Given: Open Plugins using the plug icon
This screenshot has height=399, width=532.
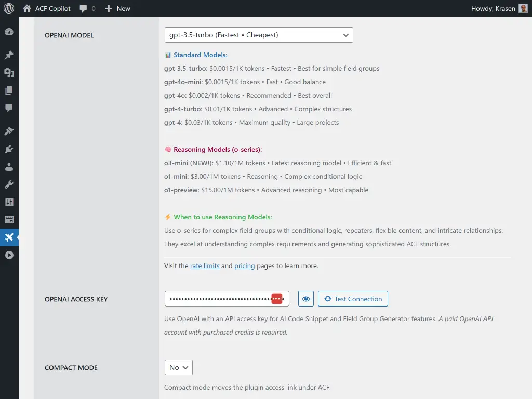Looking at the screenshot, I should coord(9,149).
